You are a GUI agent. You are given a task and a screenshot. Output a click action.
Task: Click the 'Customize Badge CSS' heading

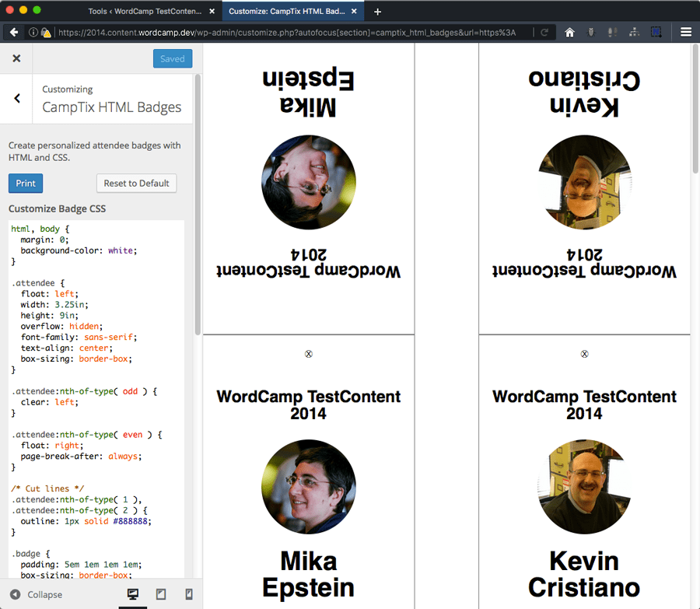click(57, 208)
